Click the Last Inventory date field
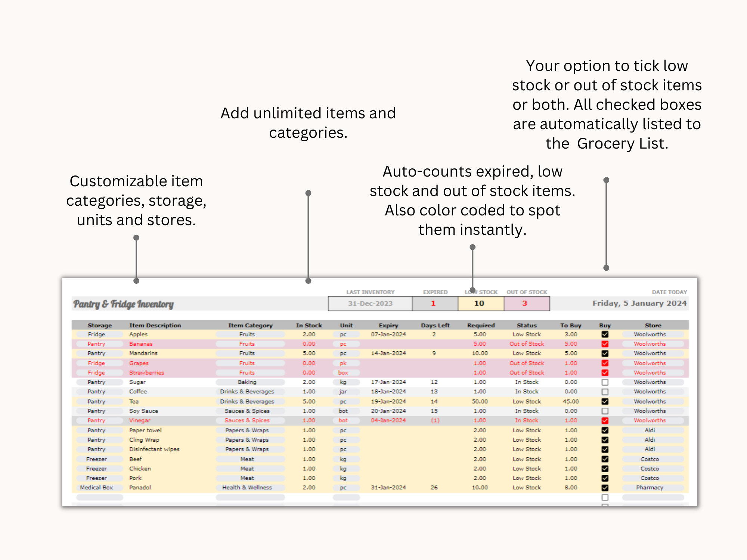 pyautogui.click(x=370, y=304)
